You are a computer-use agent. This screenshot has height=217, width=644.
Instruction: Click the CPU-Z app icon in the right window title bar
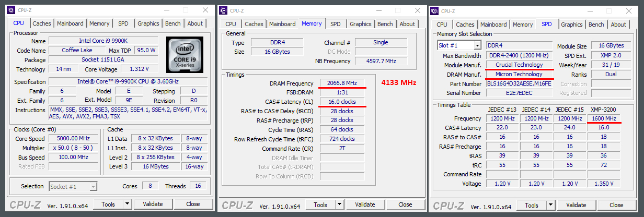pyautogui.click(x=434, y=10)
